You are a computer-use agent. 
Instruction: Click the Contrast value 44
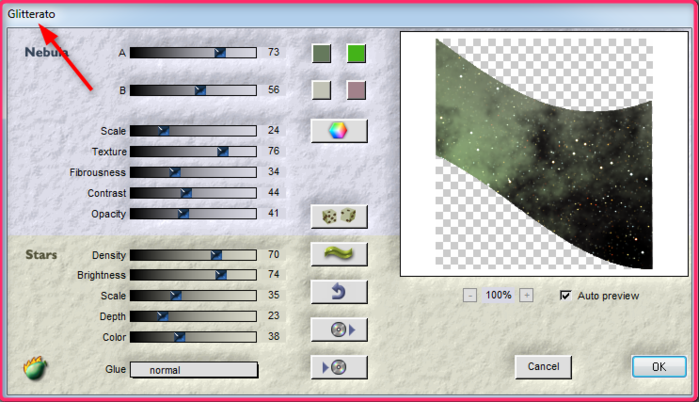[x=274, y=193]
